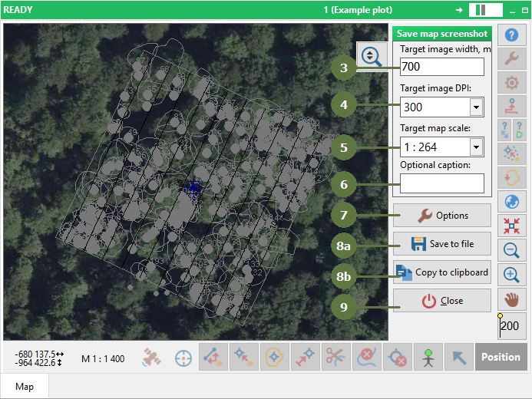Select the hand pan tool

[x=513, y=298]
